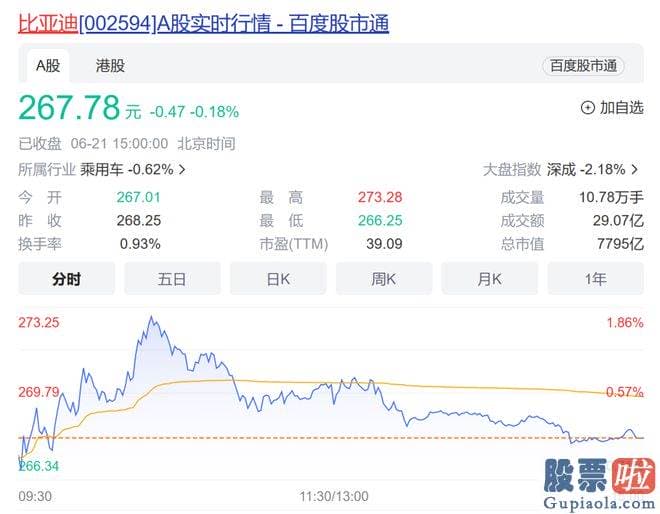Image resolution: width=660 pixels, height=514 pixels.
Task: Click the 昨收 value 268.25
Action: coord(138,221)
